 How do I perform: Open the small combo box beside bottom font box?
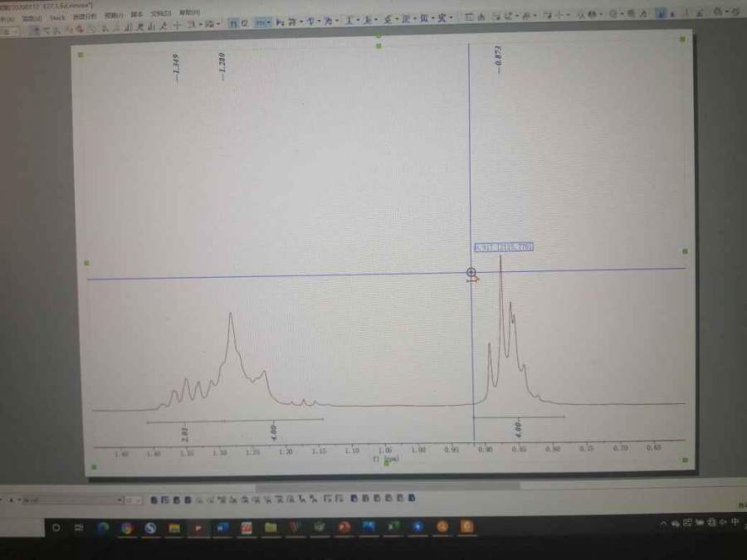[x=134, y=500]
